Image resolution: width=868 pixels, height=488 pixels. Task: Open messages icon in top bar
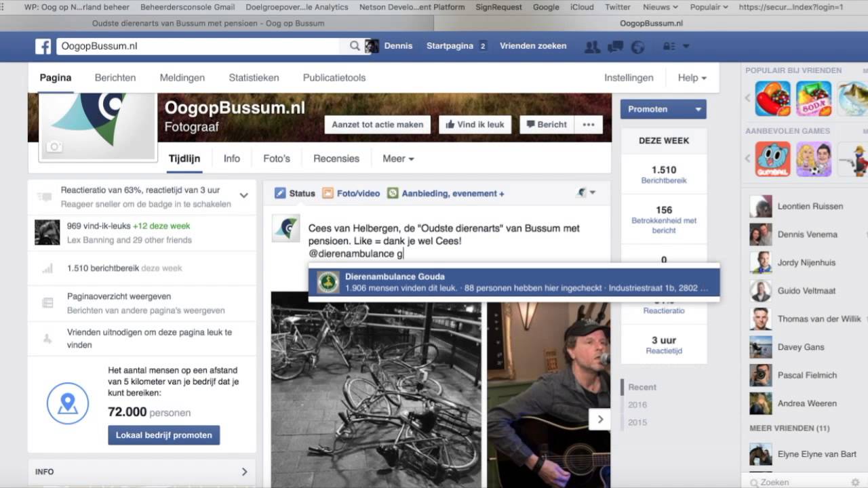point(615,46)
